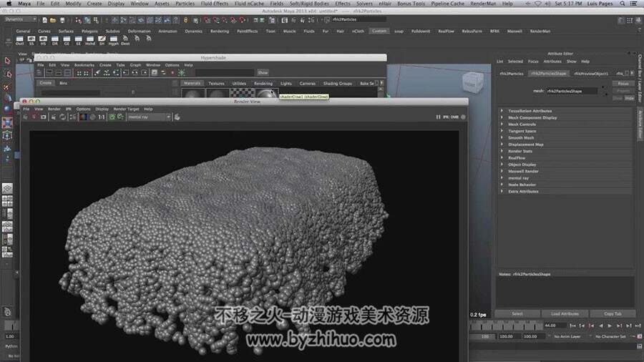Select the rfrkPreviewObject1 tab
644x362 pixels.
(x=591, y=74)
